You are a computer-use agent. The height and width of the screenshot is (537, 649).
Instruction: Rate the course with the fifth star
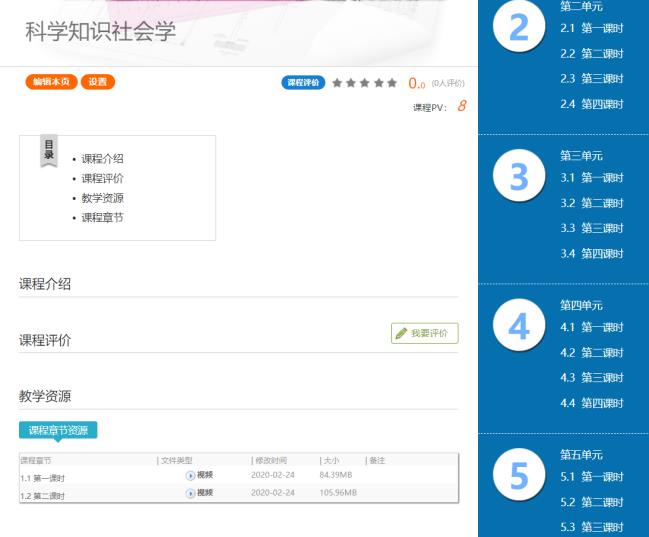(x=393, y=83)
